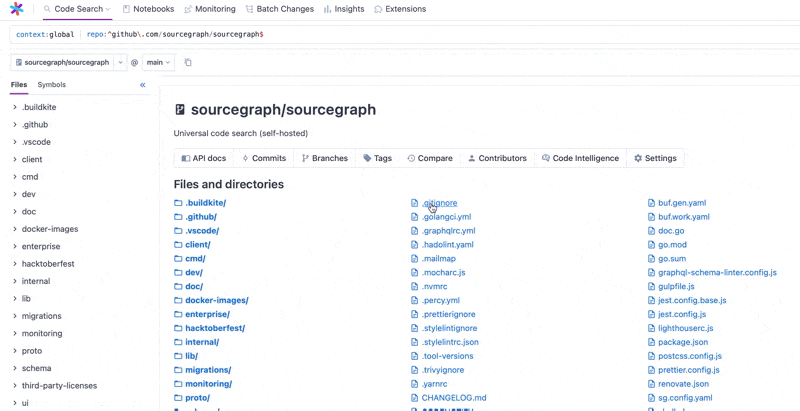Click the sourcegraph/sourcegraph repo breadcrumb button
Viewport: 800px width, 411px height.
point(62,62)
